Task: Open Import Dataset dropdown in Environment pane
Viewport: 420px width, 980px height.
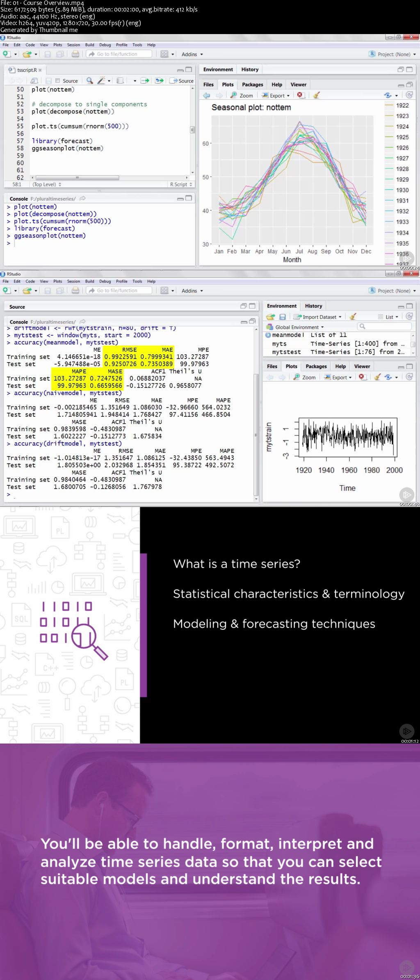Action: 317,317
